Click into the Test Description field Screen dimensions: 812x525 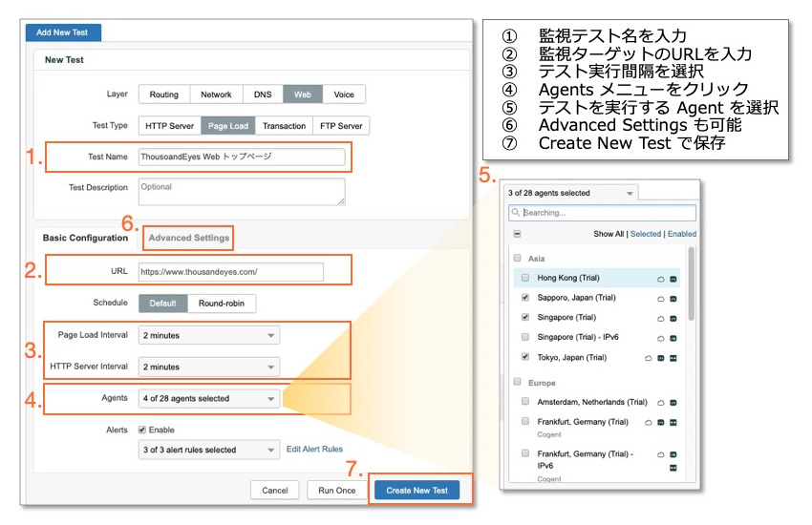(242, 191)
